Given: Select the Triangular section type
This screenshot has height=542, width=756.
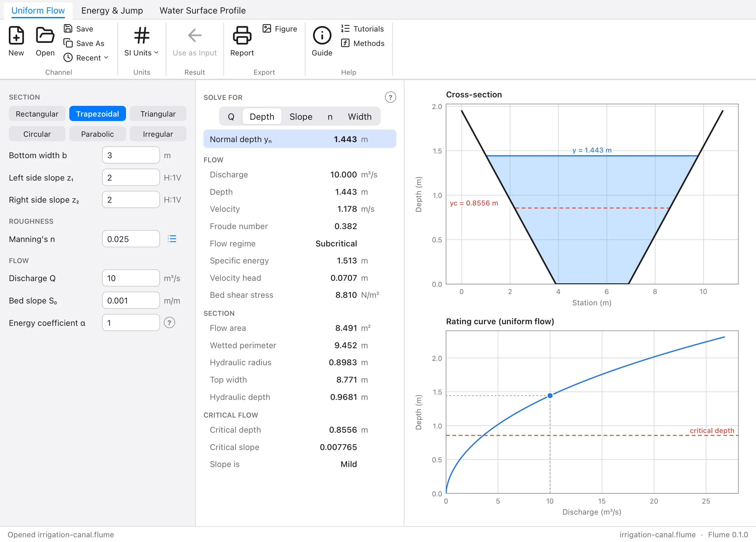Looking at the screenshot, I should tap(158, 114).
